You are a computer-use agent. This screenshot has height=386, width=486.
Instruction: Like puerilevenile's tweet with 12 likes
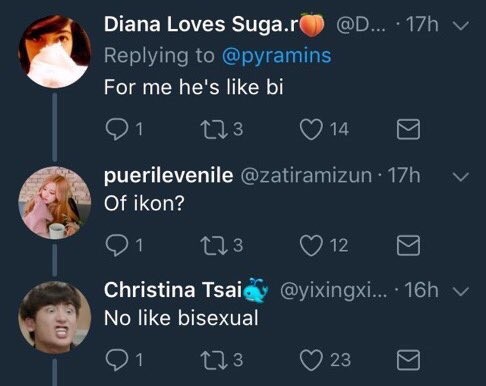(x=311, y=245)
